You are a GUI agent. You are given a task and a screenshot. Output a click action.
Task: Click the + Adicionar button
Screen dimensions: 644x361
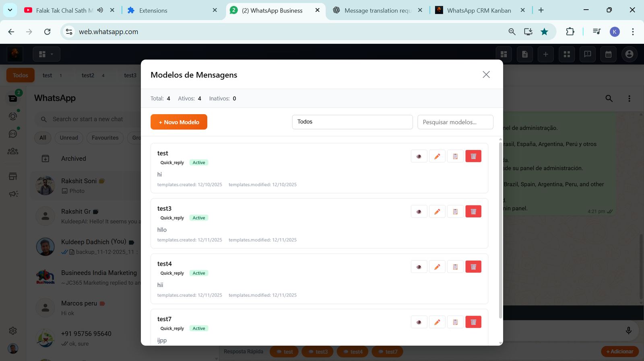[620, 351]
